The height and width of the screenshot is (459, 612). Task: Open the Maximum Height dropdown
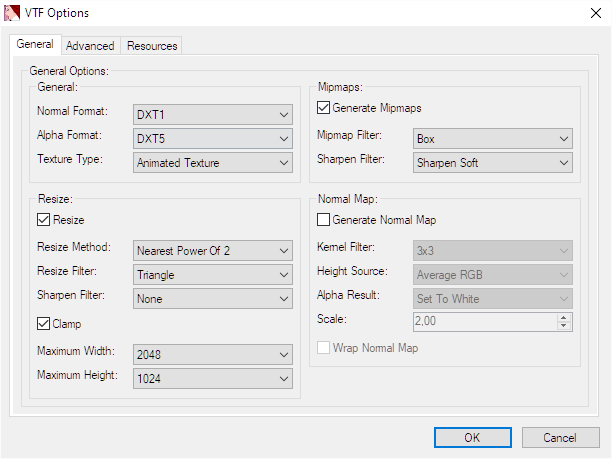coord(213,379)
